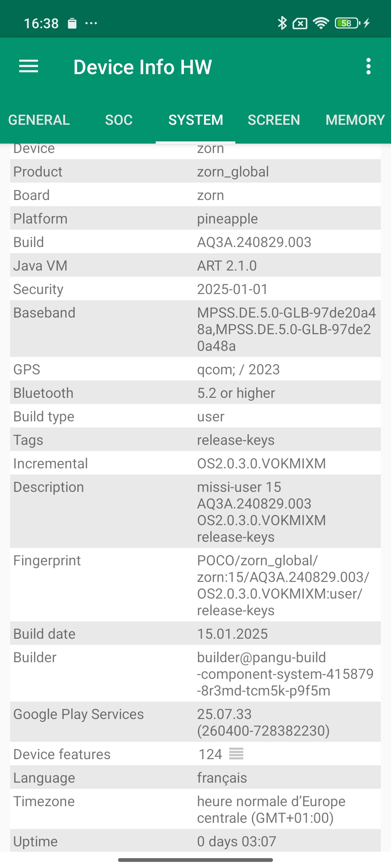The width and height of the screenshot is (391, 868).
Task: Tap the Google Play Services row
Action: pos(195,722)
